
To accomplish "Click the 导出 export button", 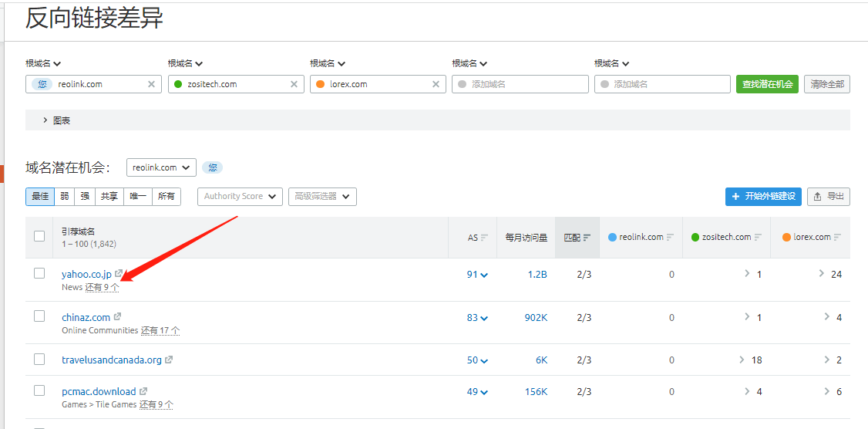I will pyautogui.click(x=829, y=197).
